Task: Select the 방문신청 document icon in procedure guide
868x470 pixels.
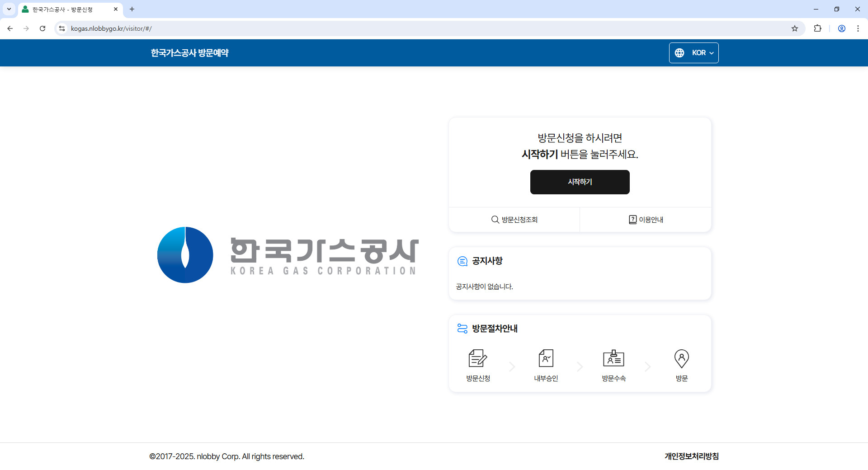Action: pyautogui.click(x=478, y=358)
